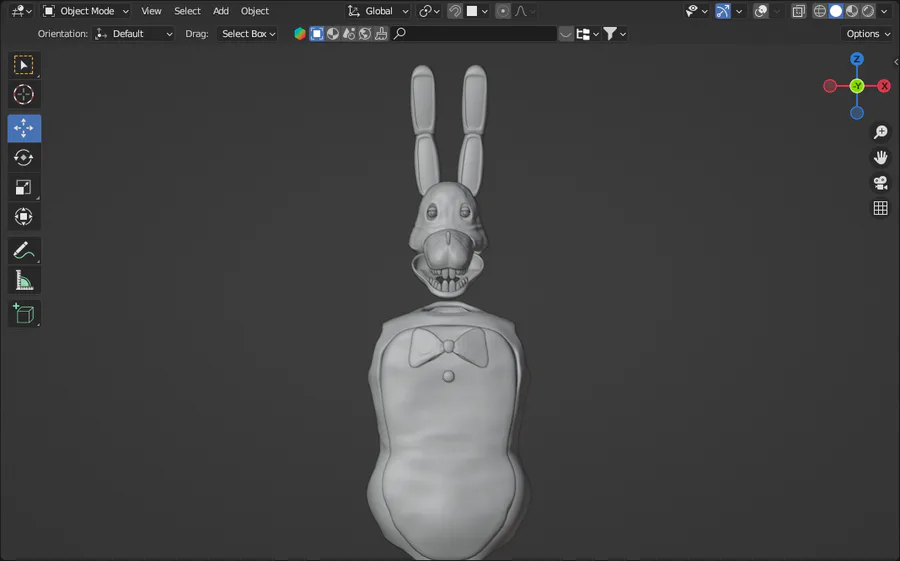Open the funnel filter dropdown

coord(615,34)
